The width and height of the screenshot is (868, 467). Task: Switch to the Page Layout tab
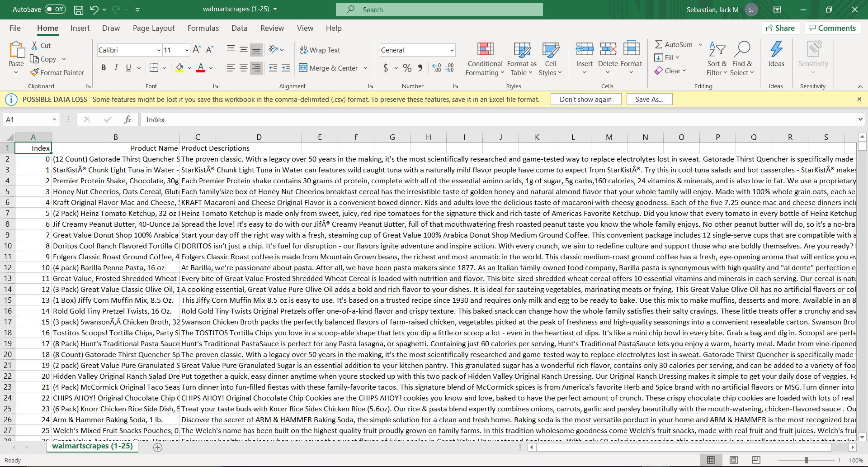click(x=154, y=28)
